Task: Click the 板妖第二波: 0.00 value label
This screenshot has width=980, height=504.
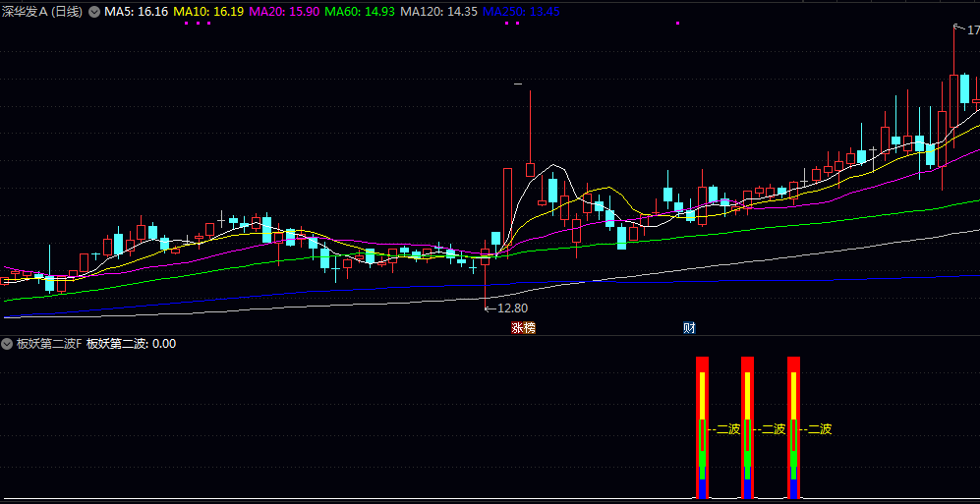Action: [132, 344]
